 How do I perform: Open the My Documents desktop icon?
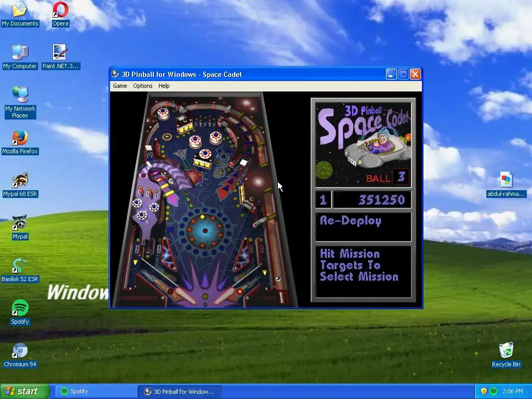(x=20, y=14)
